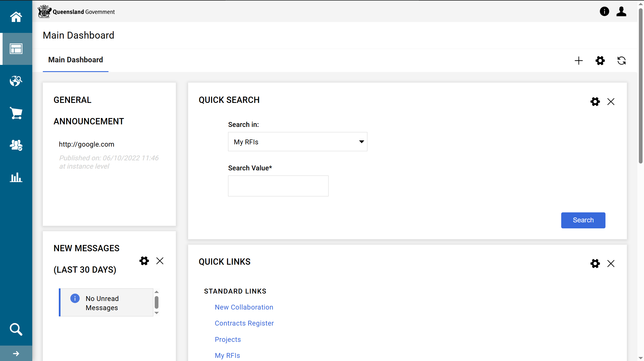
Task: Refresh the dashboard
Action: pos(621,61)
